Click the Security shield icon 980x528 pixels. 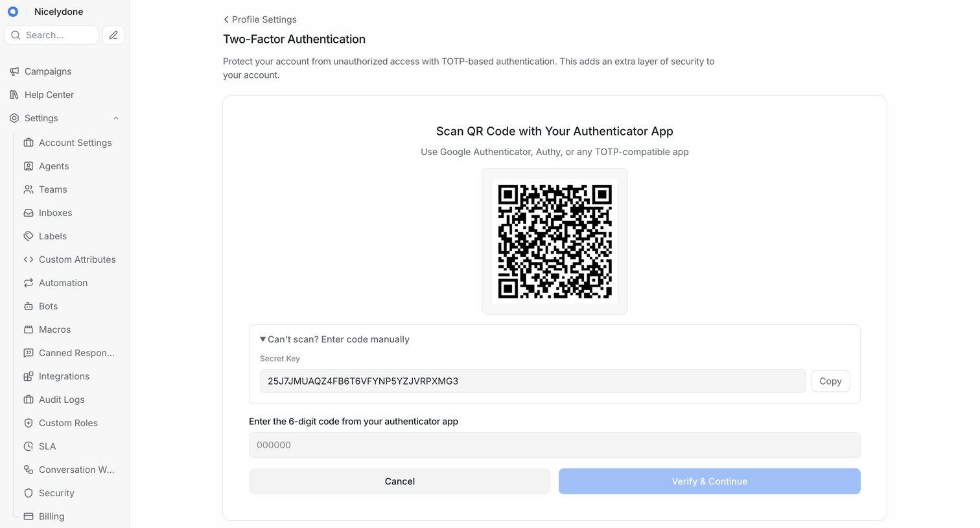click(29, 493)
